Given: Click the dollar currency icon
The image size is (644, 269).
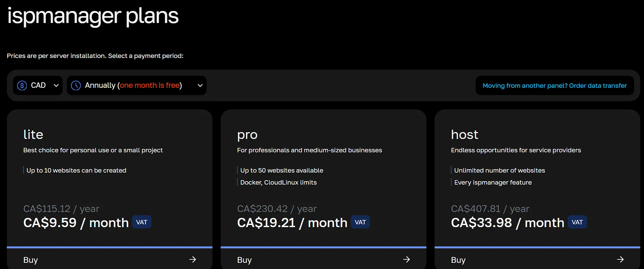Looking at the screenshot, I should (x=22, y=85).
